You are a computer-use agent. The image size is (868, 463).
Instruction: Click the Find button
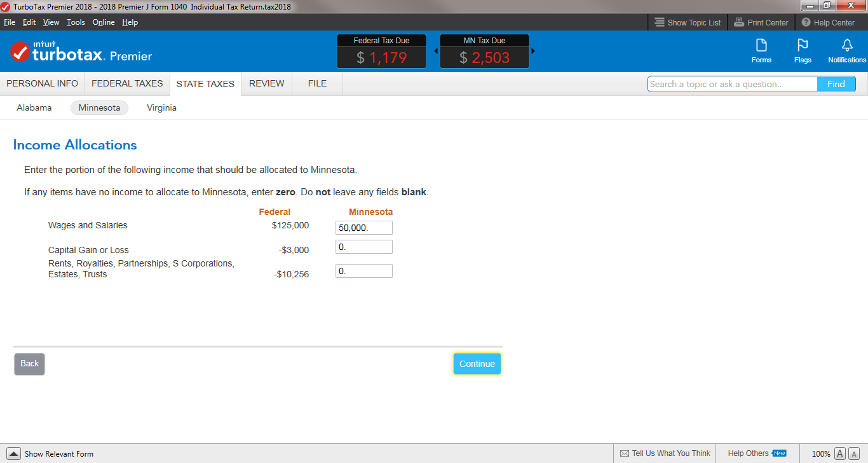pos(836,84)
